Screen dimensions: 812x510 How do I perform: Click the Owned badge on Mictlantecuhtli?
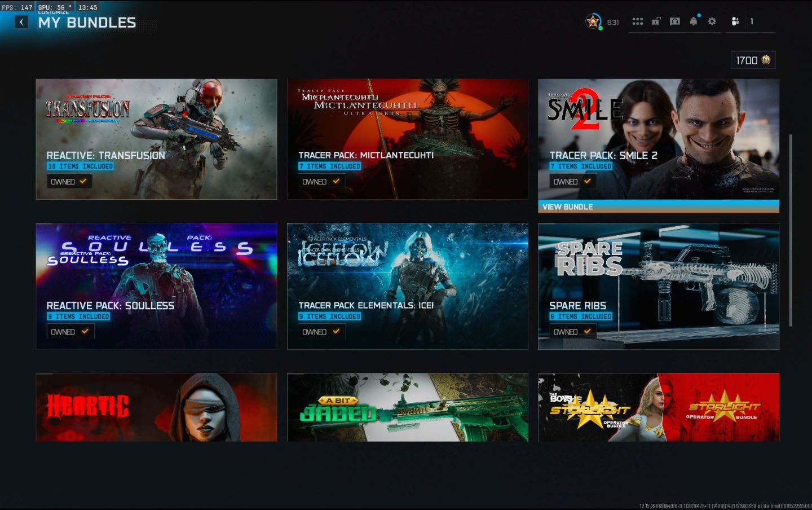pos(321,182)
